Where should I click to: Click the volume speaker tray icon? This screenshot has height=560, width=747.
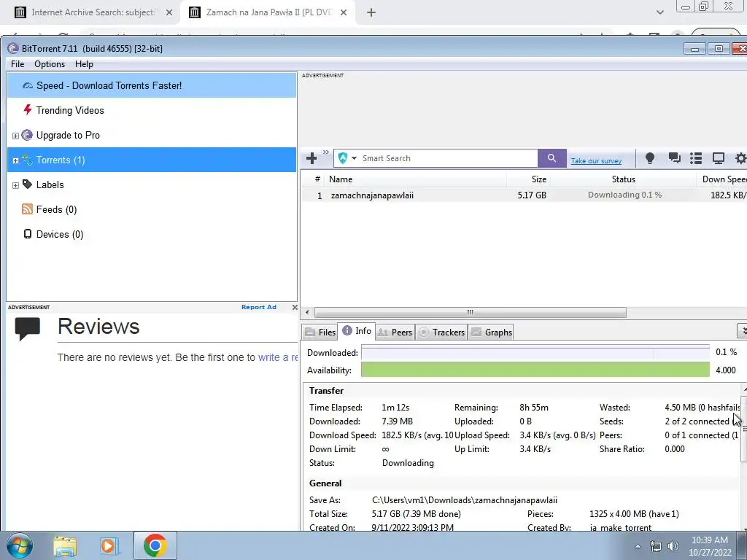tap(673, 546)
